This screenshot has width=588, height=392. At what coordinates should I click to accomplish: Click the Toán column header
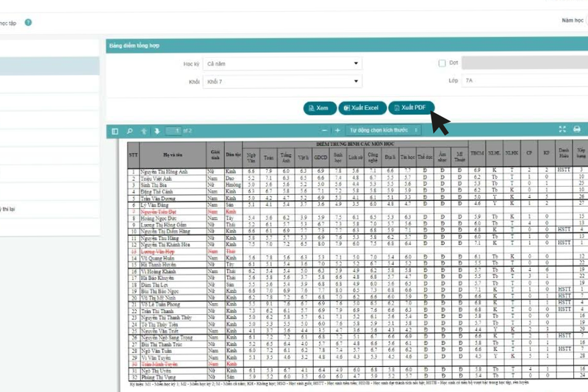(268, 157)
